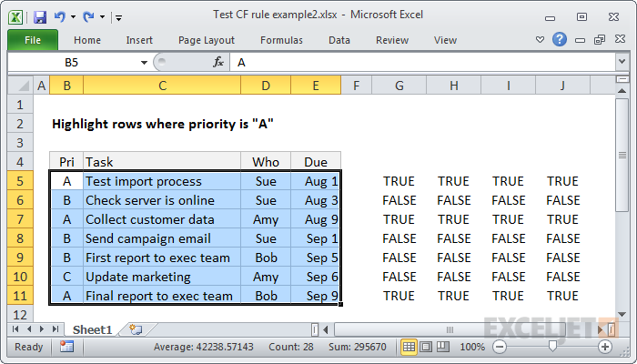
Task: Select column G header
Action: 399,86
